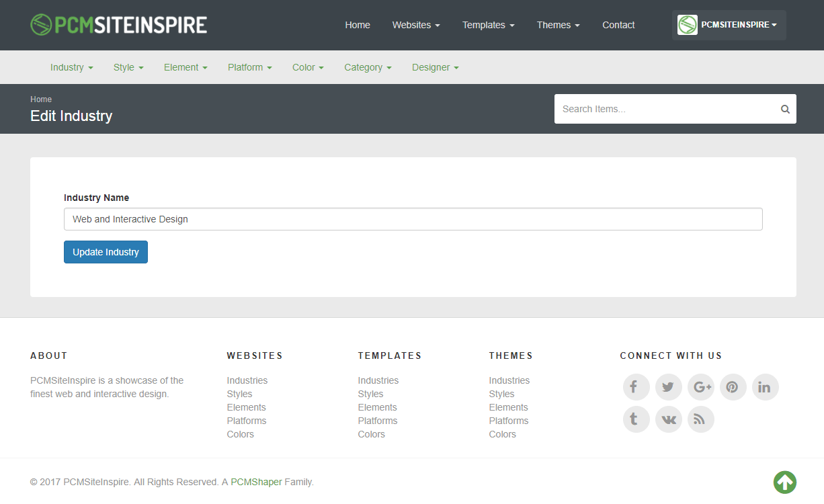Open the VK social icon
Viewport: 824px width, 504px height.
coord(668,419)
